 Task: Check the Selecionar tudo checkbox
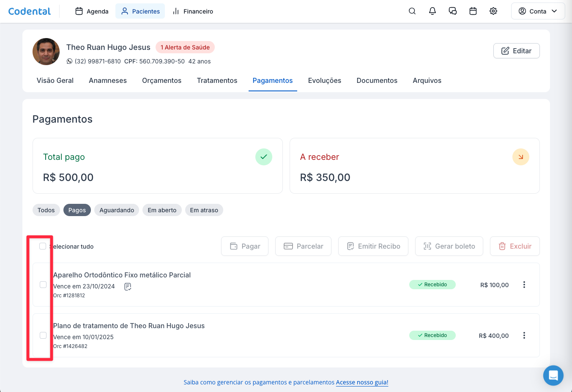click(x=43, y=246)
